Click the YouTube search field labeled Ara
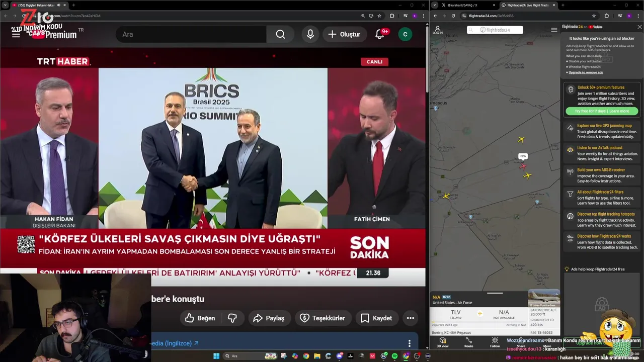Viewport: 644px width, 362px height. (x=191, y=34)
